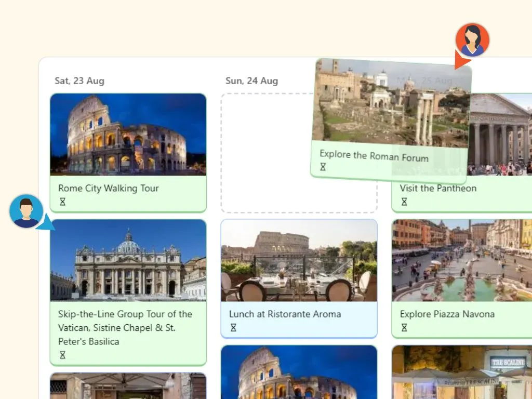
Task: Click the duration hourglass on Visit the Pantheon
Action: point(404,202)
